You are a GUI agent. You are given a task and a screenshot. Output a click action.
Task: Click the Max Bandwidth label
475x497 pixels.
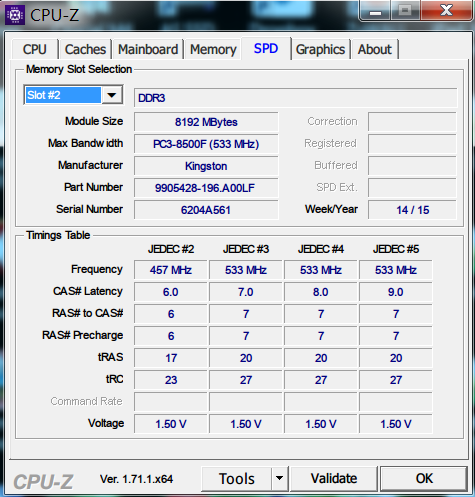(86, 143)
